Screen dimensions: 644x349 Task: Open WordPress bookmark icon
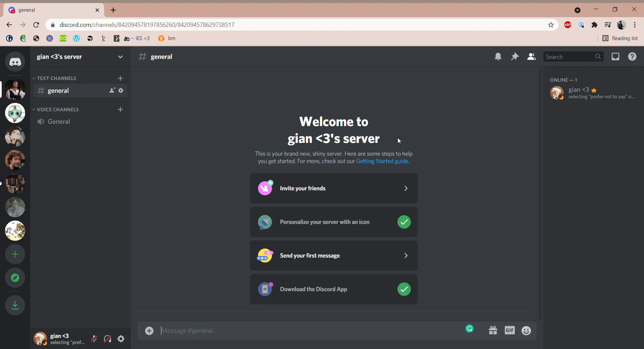[76, 38]
